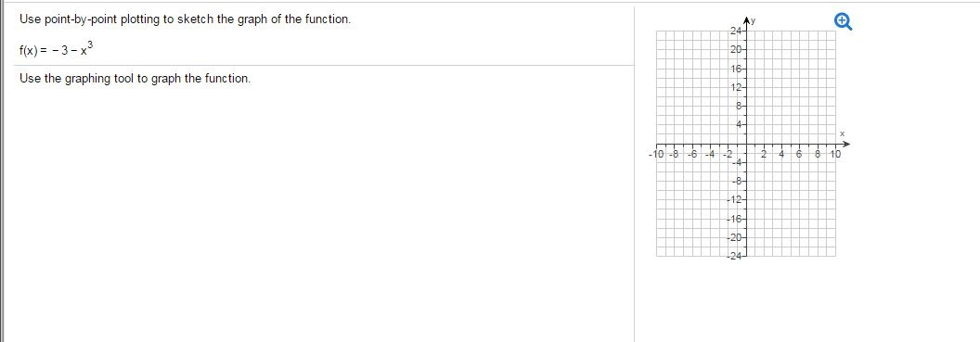
Task: Select the origin of the graph
Action: [746, 144]
